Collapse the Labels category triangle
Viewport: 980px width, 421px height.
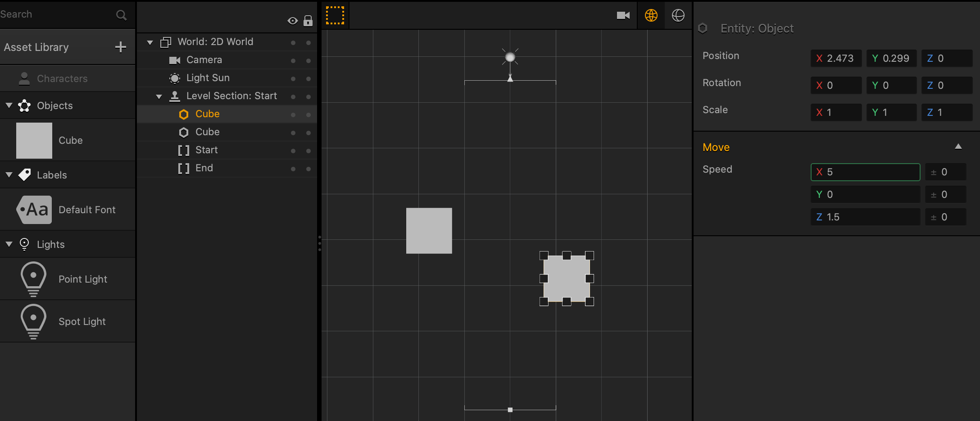(x=9, y=174)
